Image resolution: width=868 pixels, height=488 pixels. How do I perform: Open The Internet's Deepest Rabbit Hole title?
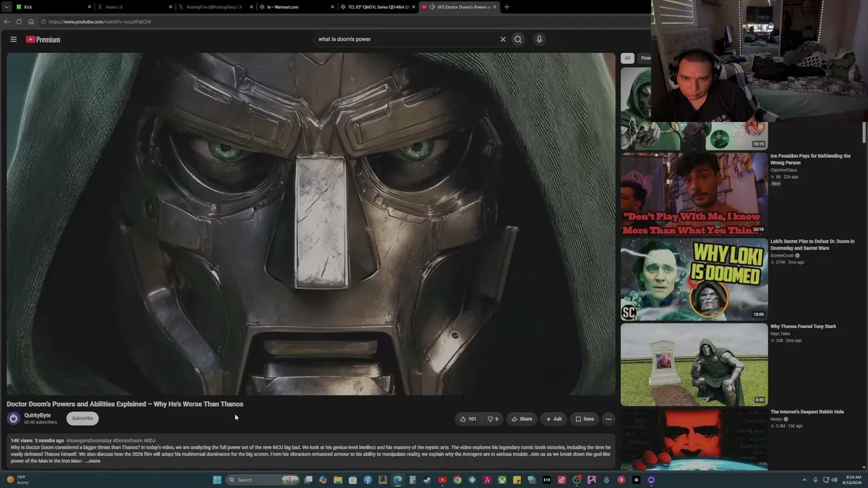(x=807, y=412)
